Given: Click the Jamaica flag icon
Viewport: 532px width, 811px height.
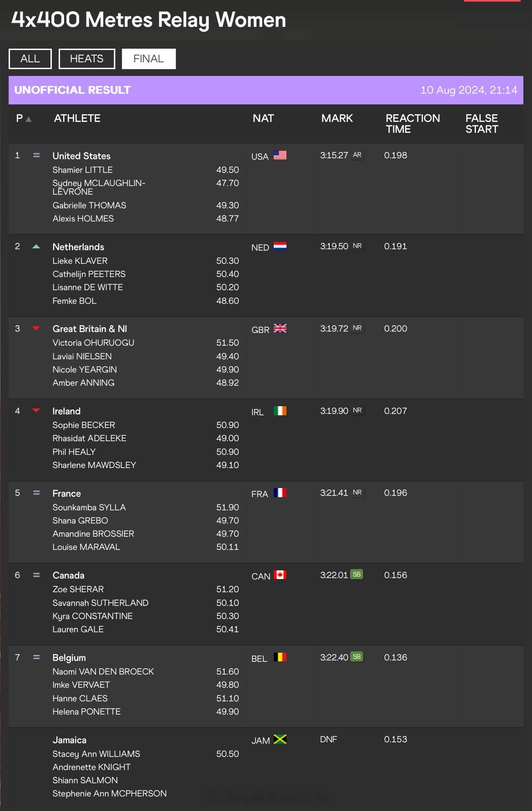Looking at the screenshot, I should (x=280, y=739).
